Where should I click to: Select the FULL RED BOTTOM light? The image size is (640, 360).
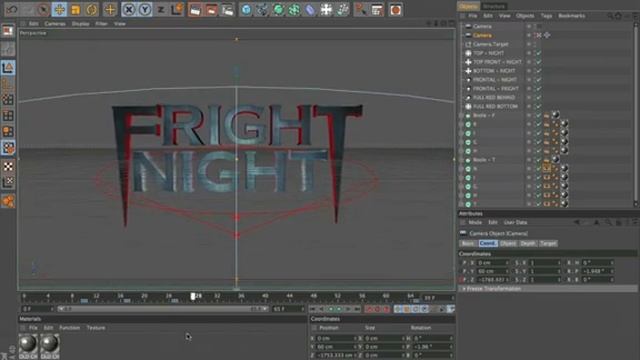point(495,107)
